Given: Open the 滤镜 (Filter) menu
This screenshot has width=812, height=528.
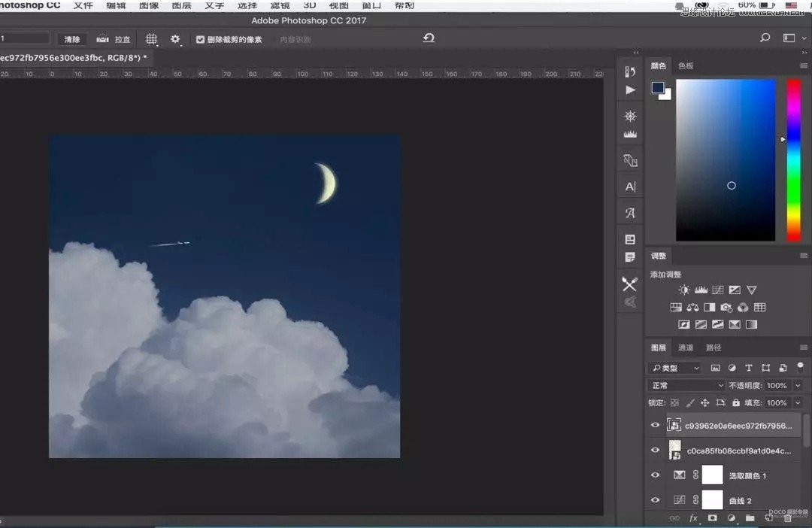Looking at the screenshot, I should (x=280, y=5).
